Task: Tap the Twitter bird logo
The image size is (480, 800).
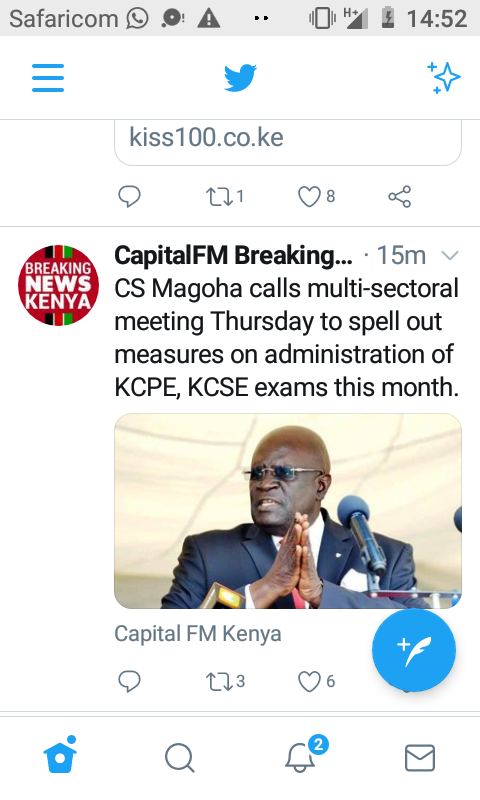Action: (x=240, y=78)
